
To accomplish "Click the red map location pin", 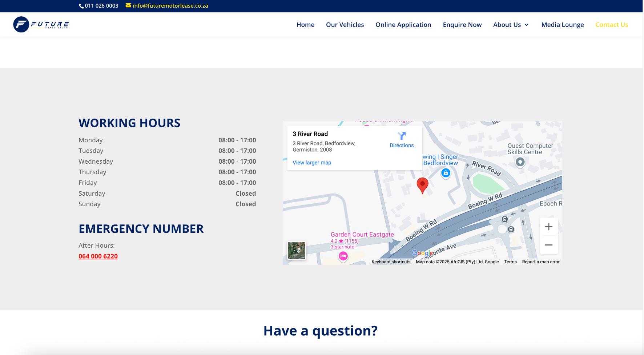I will (x=422, y=185).
